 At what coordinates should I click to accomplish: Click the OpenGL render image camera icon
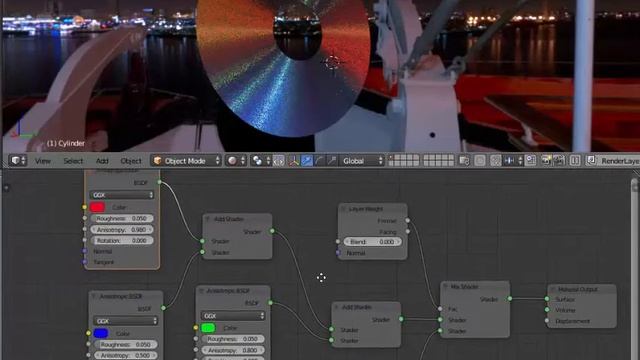pos(546,160)
